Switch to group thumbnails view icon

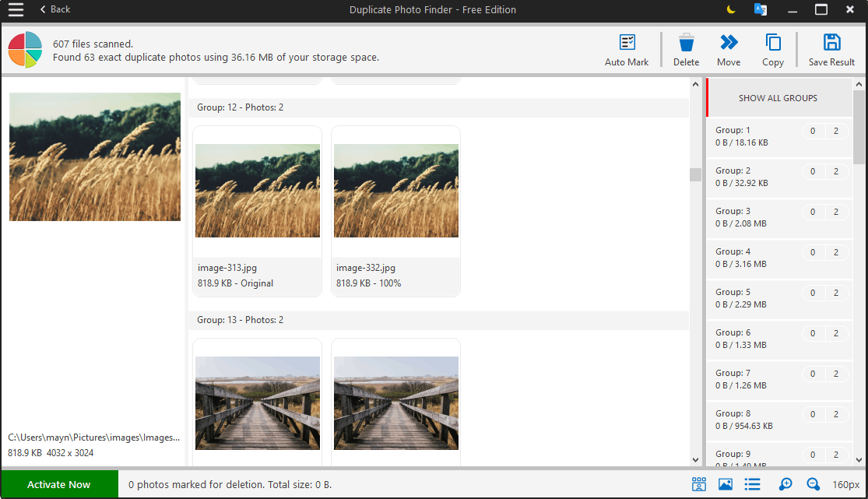click(x=698, y=484)
